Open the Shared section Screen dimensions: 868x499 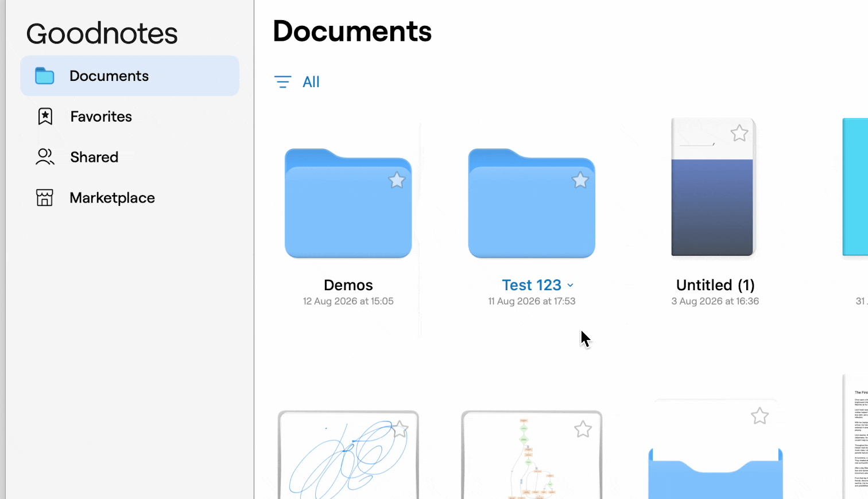(94, 157)
